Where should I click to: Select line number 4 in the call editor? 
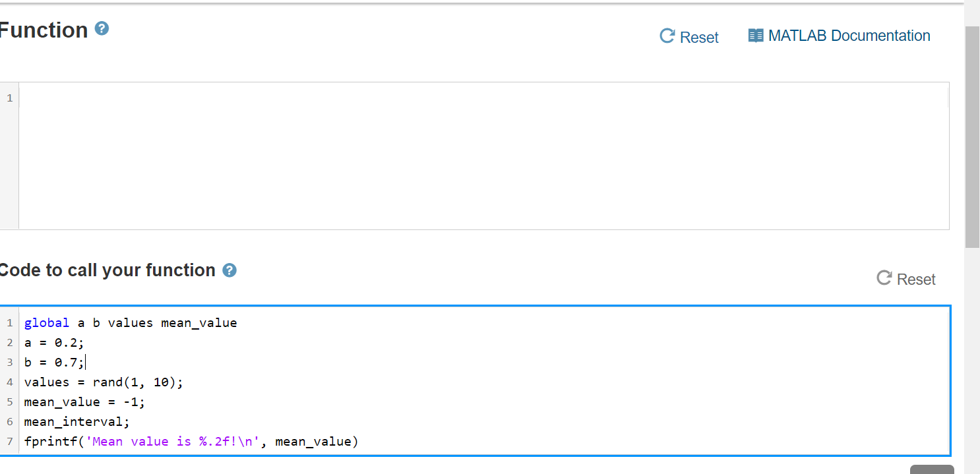click(x=10, y=382)
